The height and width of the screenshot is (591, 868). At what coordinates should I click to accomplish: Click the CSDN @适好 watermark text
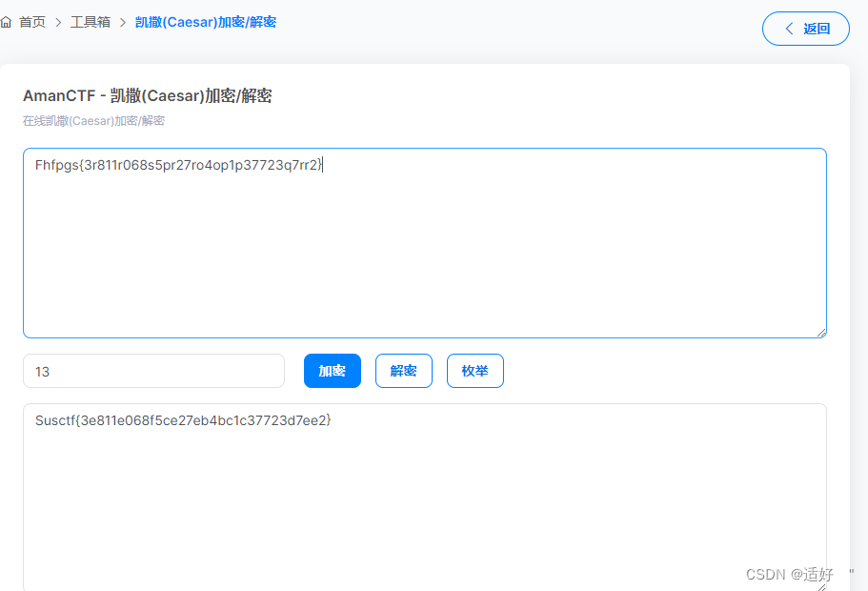(792, 574)
